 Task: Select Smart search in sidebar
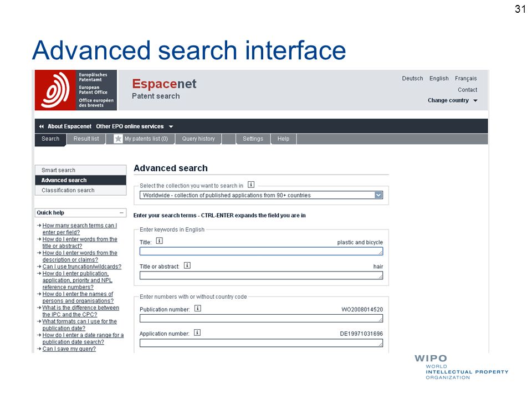(81, 170)
